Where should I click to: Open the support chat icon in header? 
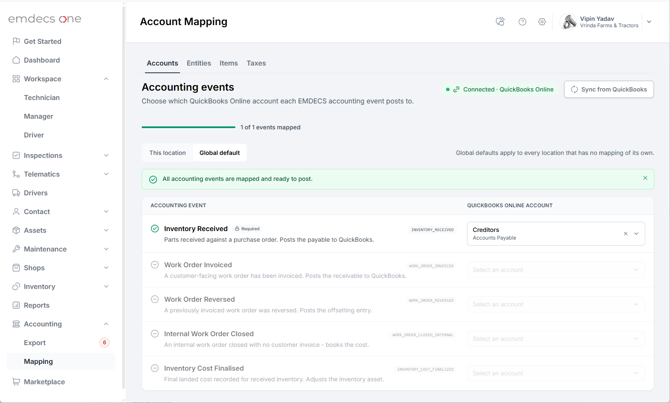tap(500, 21)
